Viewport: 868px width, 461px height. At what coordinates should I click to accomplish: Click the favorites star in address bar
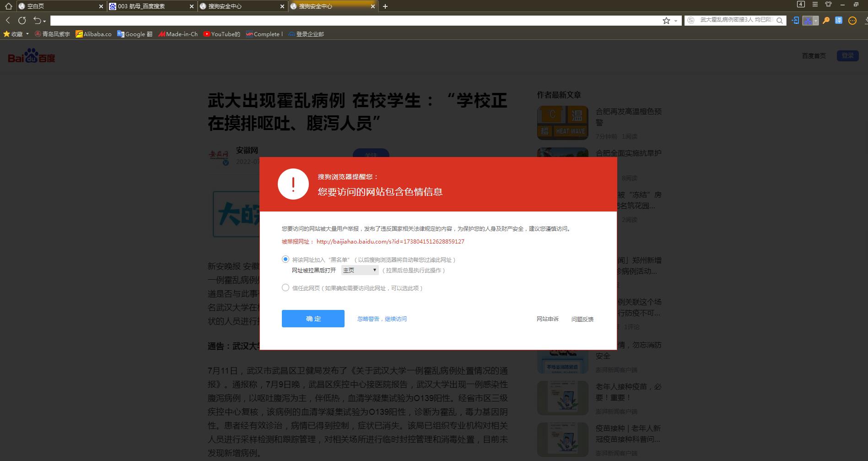click(x=666, y=21)
